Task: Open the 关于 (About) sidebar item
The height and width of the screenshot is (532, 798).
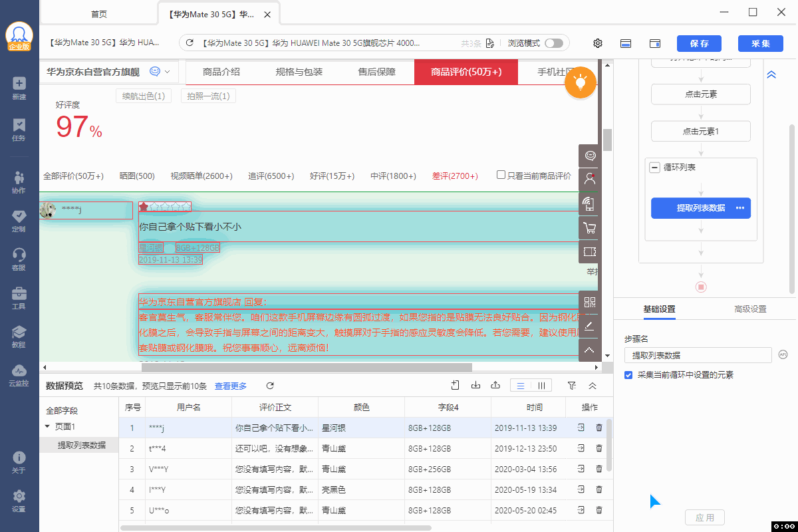Action: coord(19,463)
